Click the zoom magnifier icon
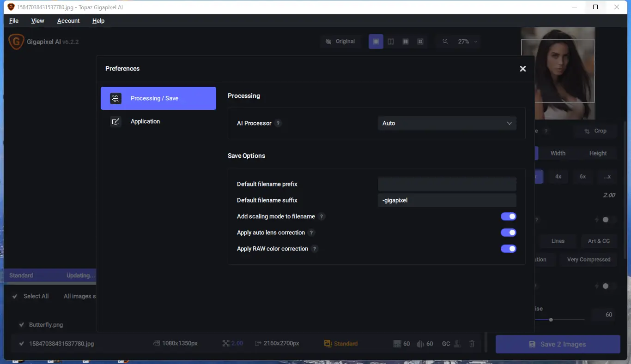The image size is (631, 364). pyautogui.click(x=445, y=42)
